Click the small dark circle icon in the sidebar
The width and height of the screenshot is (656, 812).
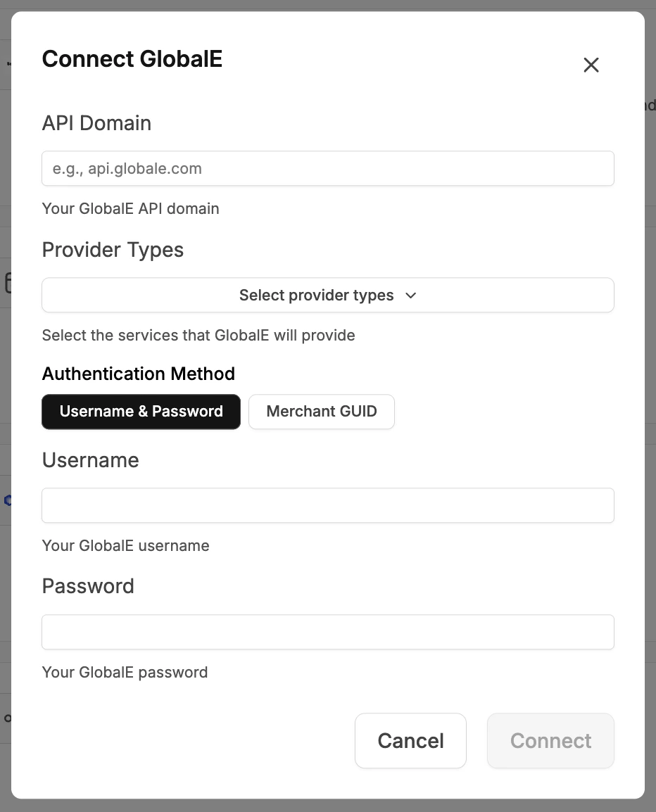(x=6, y=718)
